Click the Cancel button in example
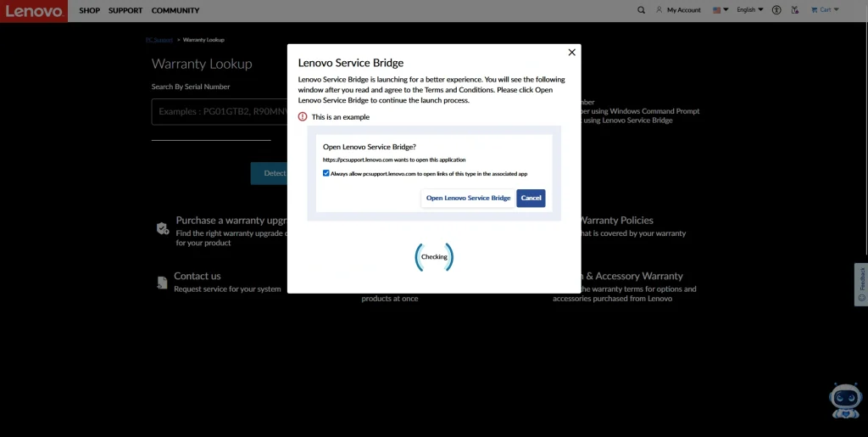Image resolution: width=868 pixels, height=437 pixels. (531, 199)
